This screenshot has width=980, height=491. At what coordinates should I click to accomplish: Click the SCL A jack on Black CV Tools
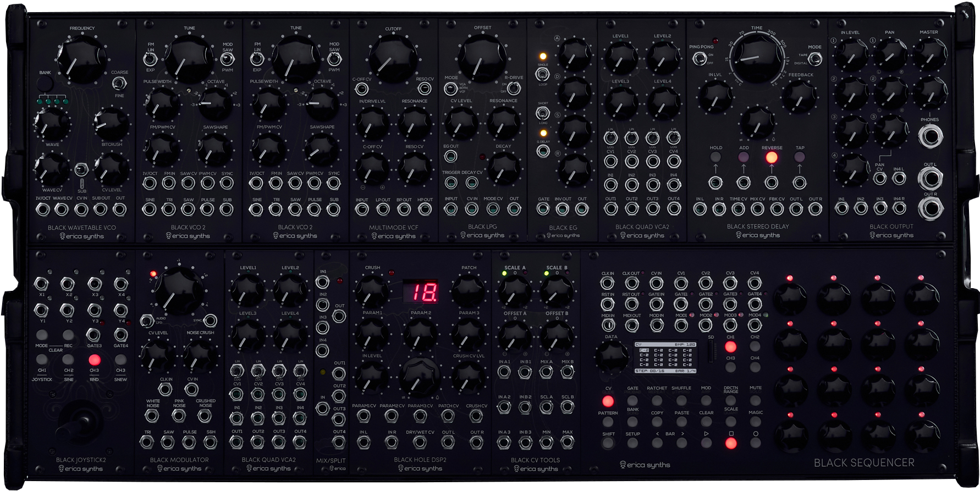point(546,407)
